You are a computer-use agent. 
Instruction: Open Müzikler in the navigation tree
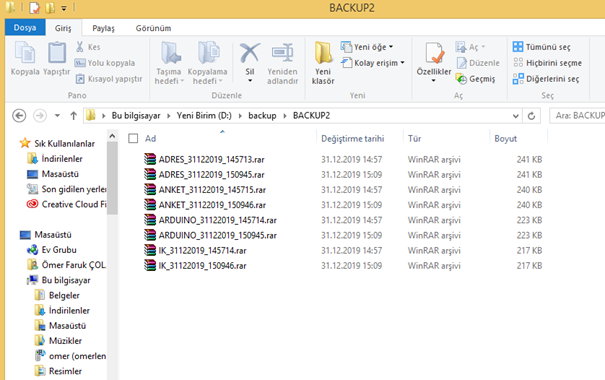(58, 341)
